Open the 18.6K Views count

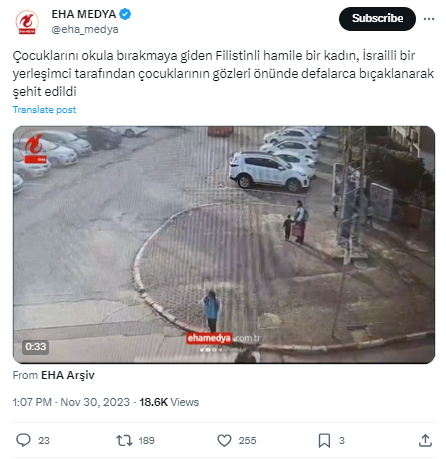click(x=169, y=402)
